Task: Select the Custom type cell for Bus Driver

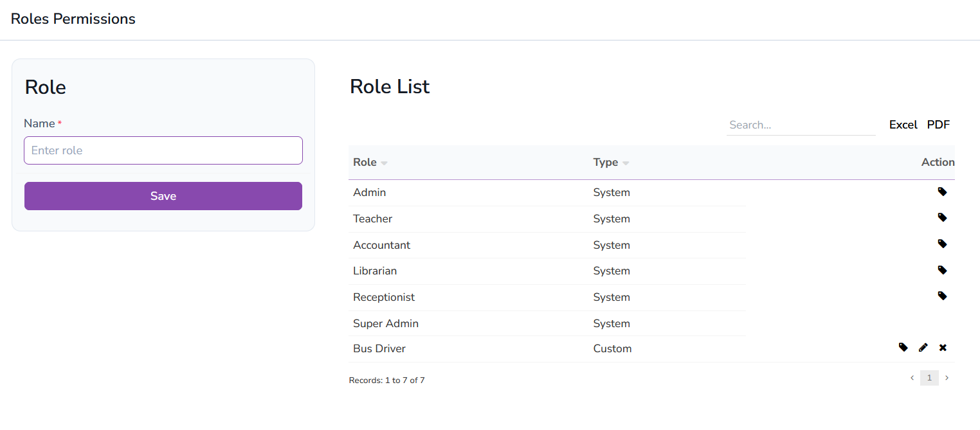Action: tap(612, 348)
